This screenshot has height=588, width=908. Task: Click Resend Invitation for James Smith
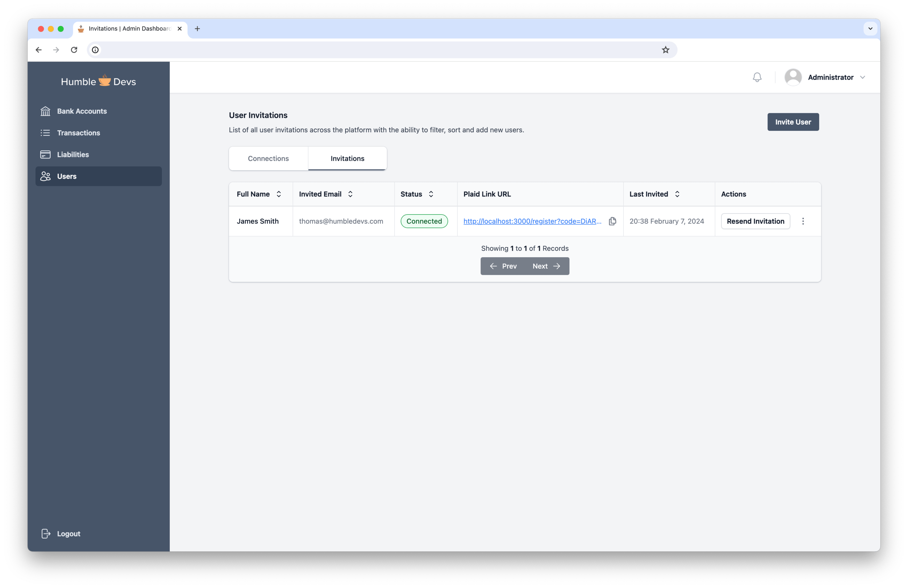[x=755, y=221]
